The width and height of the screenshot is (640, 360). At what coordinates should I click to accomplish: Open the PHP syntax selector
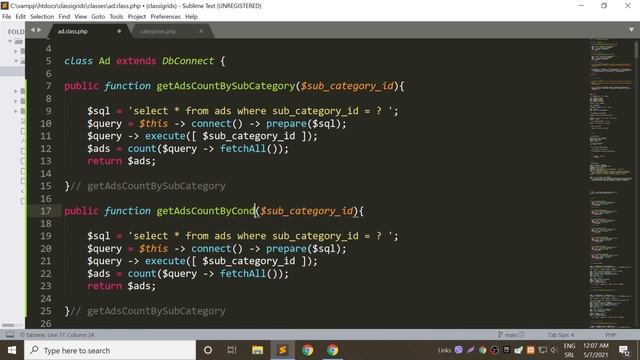[x=610, y=335]
